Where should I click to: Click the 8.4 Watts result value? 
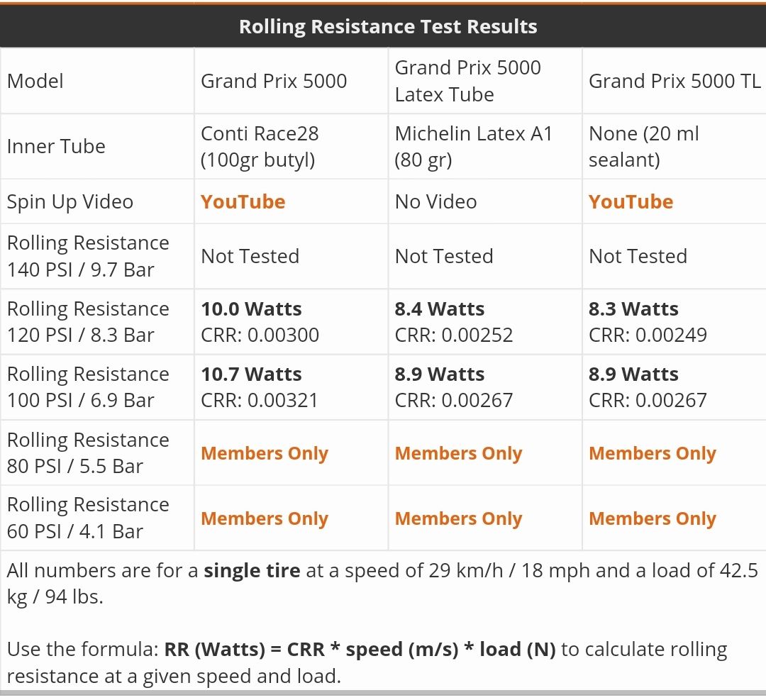click(440, 309)
